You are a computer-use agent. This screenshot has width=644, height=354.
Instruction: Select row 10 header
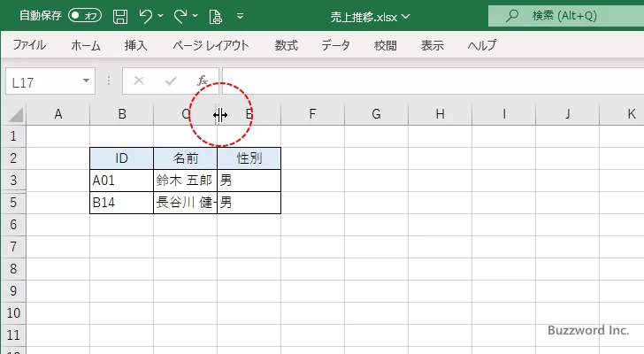(x=13, y=313)
